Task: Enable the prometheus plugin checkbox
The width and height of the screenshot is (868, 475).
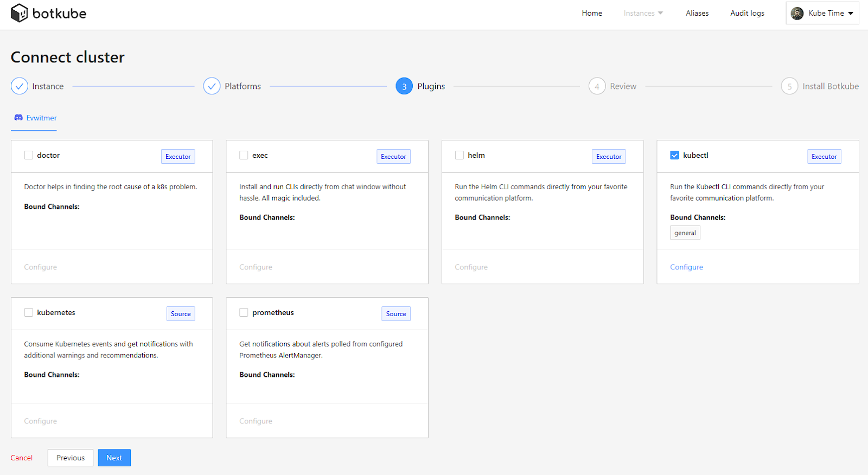Action: (x=244, y=312)
